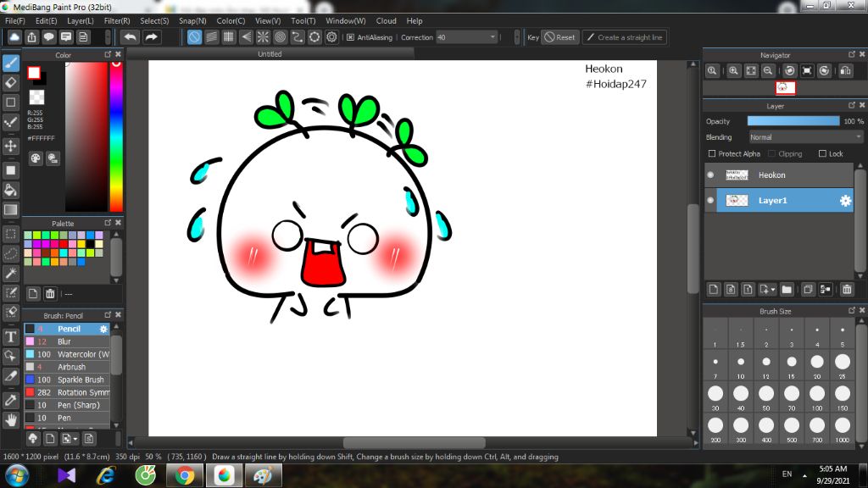Open the Blending mode dropdown

click(x=806, y=137)
